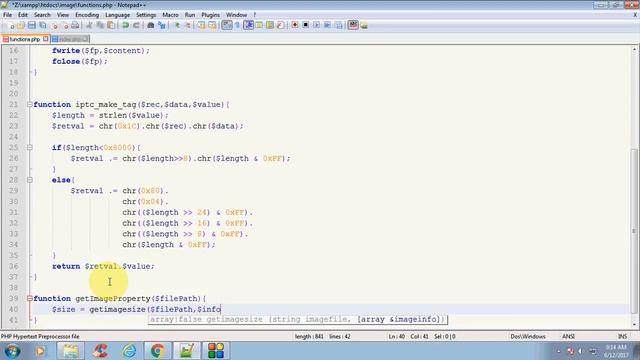
Task: Toggle the function list panel icon
Action: coord(280,25)
